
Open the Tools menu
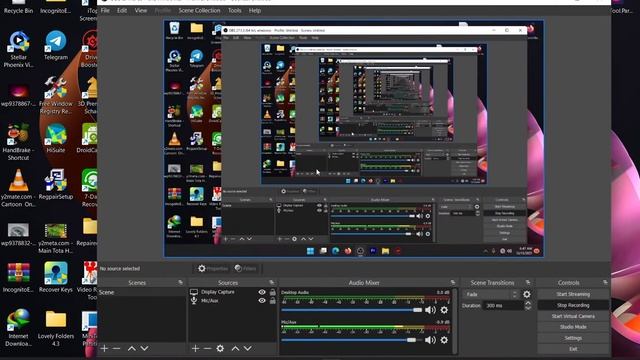click(234, 10)
